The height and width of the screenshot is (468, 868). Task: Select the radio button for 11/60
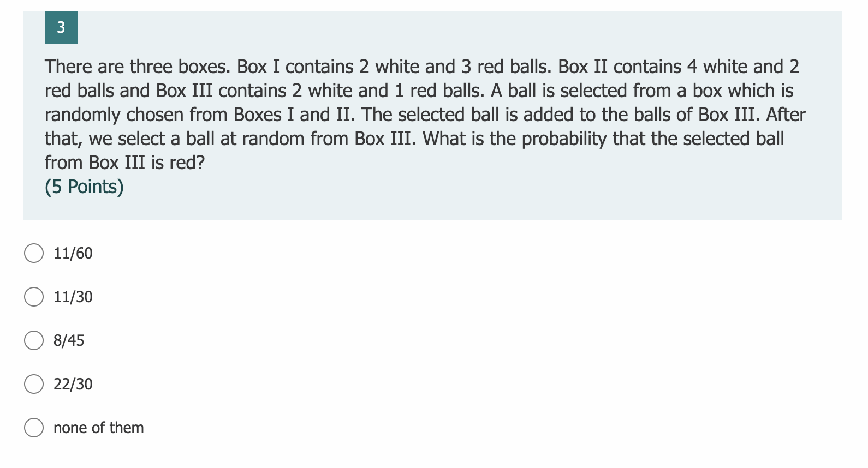coord(33,253)
